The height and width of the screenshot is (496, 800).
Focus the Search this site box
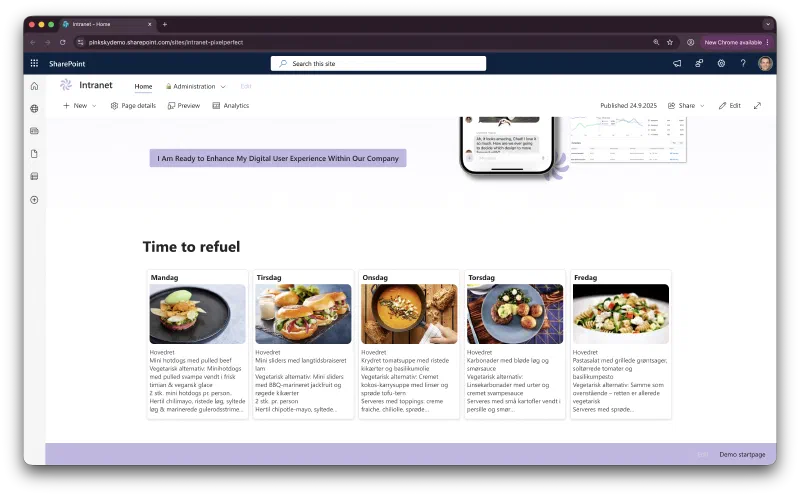[x=378, y=63]
